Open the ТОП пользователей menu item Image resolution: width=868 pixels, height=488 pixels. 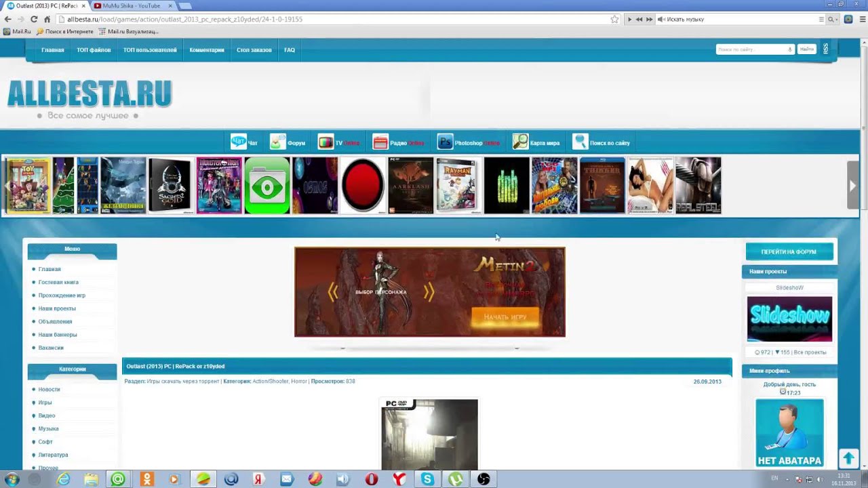tap(150, 49)
